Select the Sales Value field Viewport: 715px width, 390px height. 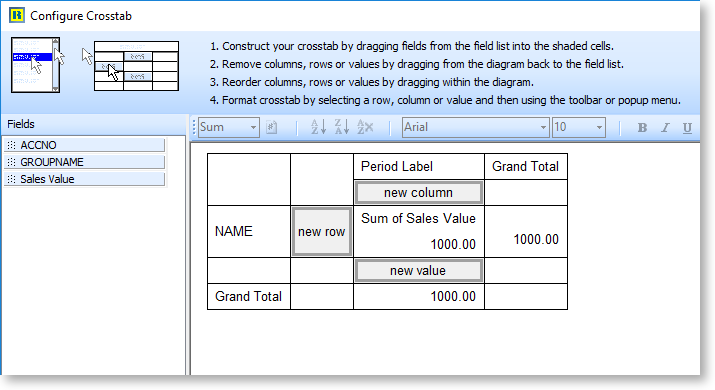coord(85,179)
